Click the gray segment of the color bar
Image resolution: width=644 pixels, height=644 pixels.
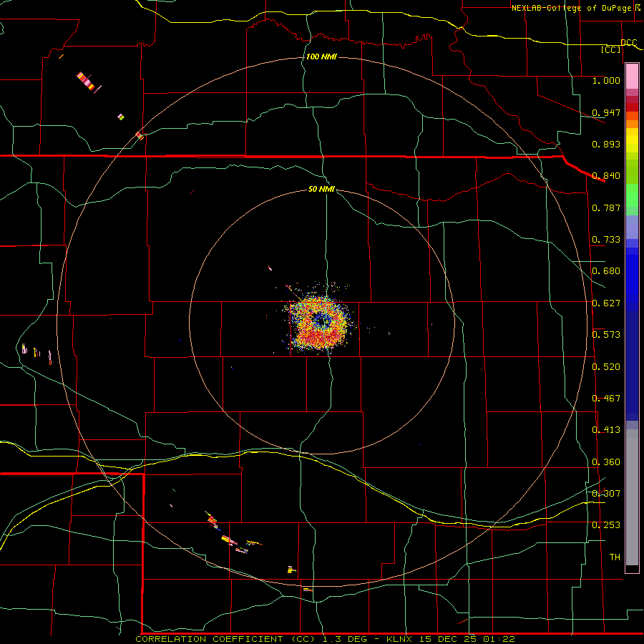click(x=632, y=497)
